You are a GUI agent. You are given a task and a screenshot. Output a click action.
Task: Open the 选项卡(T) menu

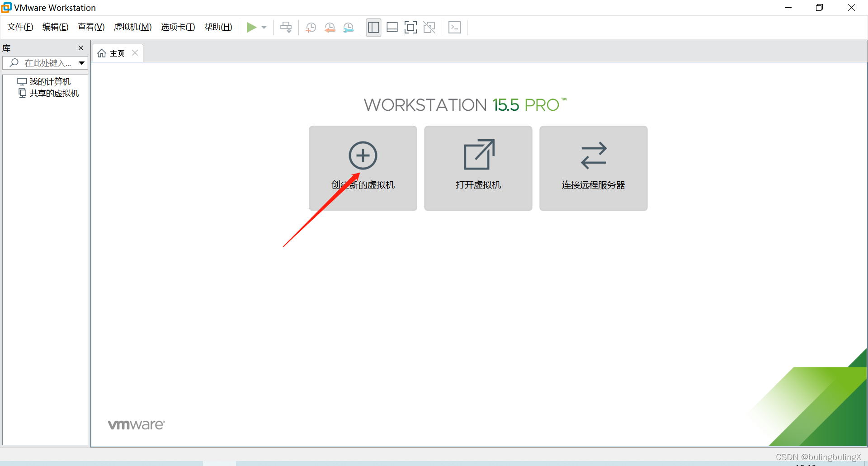coord(178,27)
